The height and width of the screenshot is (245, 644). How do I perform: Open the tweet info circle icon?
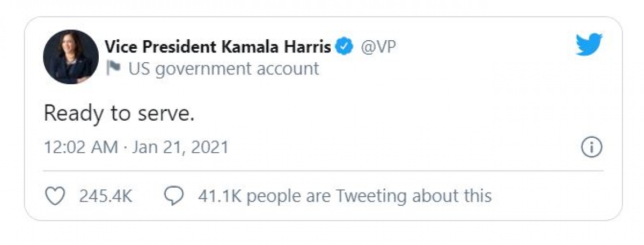tap(591, 147)
